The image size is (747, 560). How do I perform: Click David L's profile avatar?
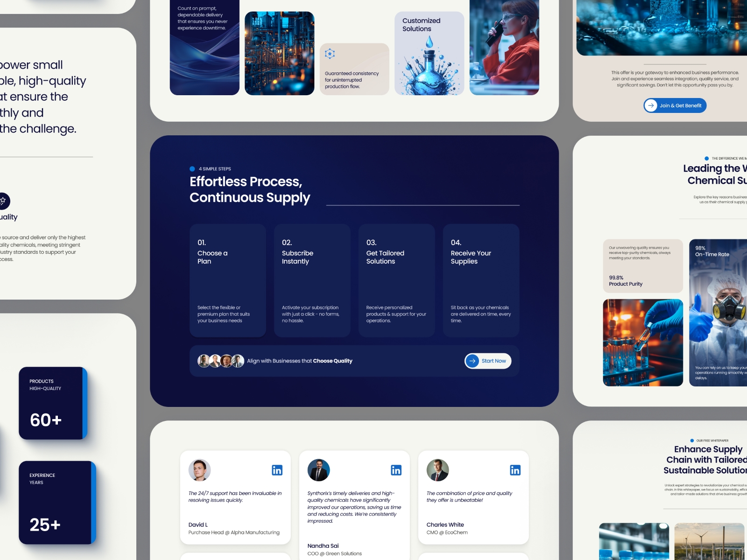coord(199,470)
